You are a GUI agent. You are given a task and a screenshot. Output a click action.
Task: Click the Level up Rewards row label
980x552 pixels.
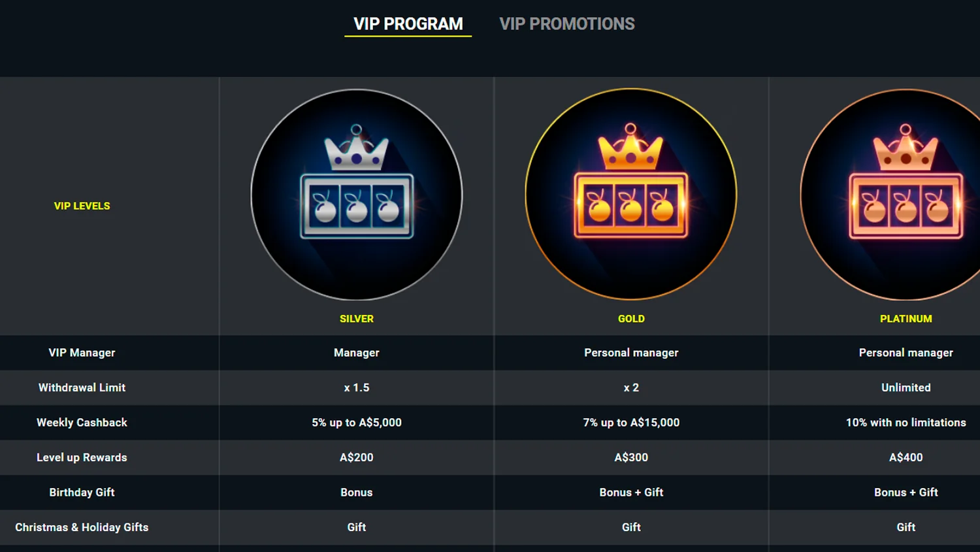click(82, 457)
